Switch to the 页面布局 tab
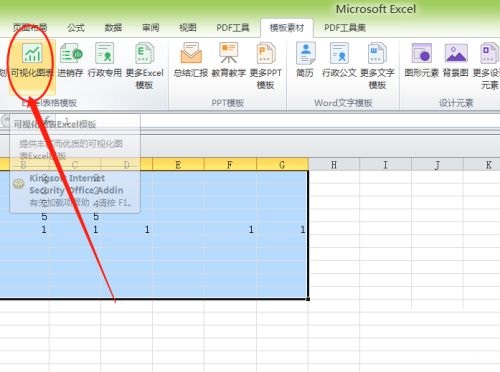This screenshot has height=372, width=500. coord(30,28)
